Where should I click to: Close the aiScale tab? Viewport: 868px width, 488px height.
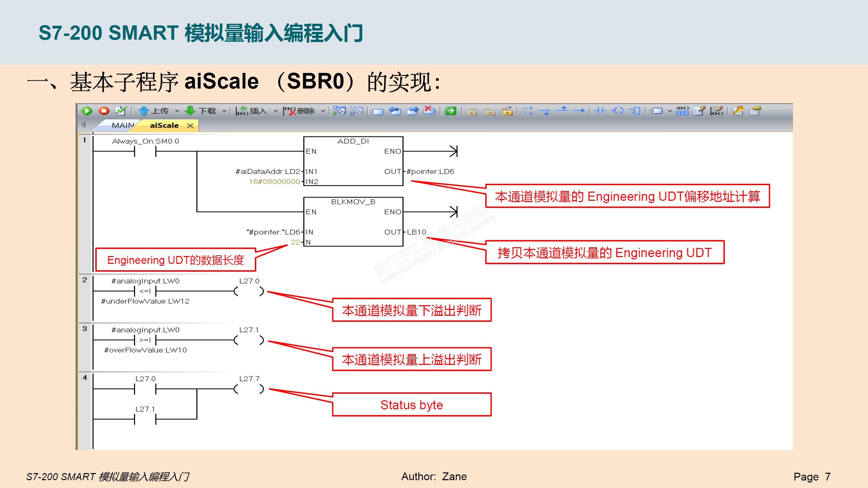190,126
